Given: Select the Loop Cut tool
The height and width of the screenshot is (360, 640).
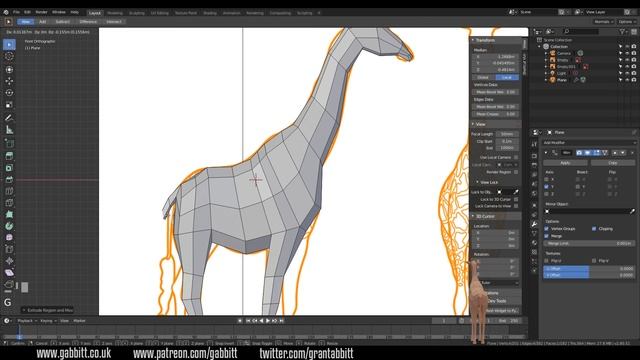Looking at the screenshot, I should (x=9, y=191).
